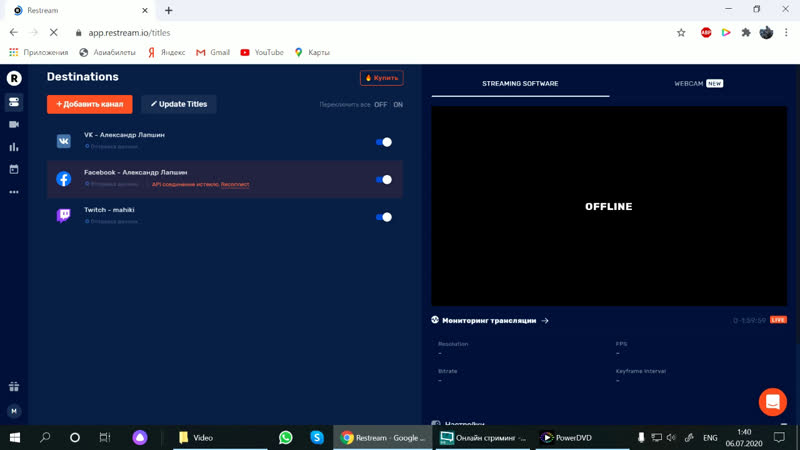
Task: Open the M profile avatar
Action: click(14, 411)
